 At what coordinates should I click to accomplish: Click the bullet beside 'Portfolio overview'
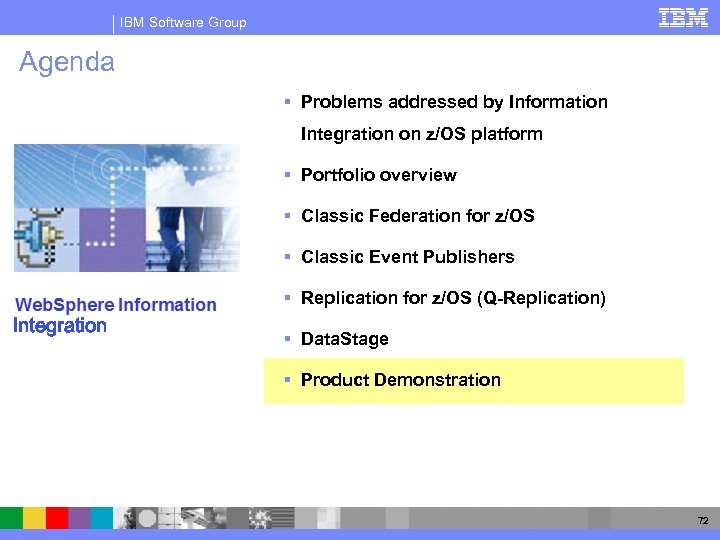click(287, 174)
